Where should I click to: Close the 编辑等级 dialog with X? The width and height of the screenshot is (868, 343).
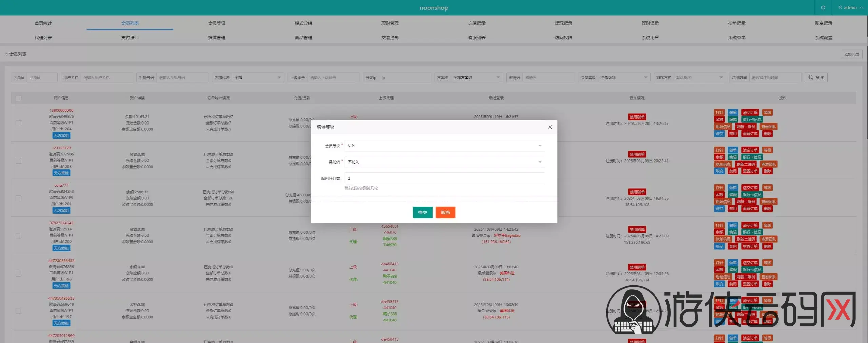tap(550, 127)
